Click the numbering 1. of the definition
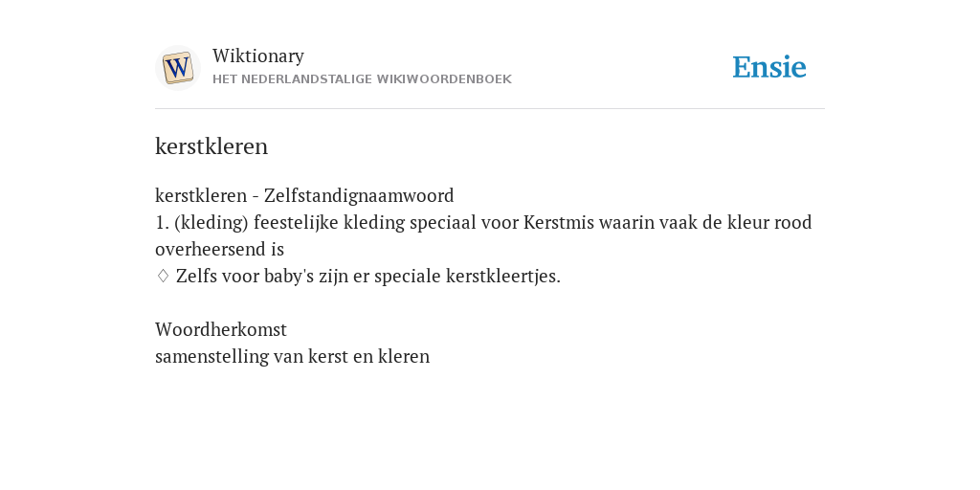This screenshot has height=490, width=980. (x=162, y=222)
